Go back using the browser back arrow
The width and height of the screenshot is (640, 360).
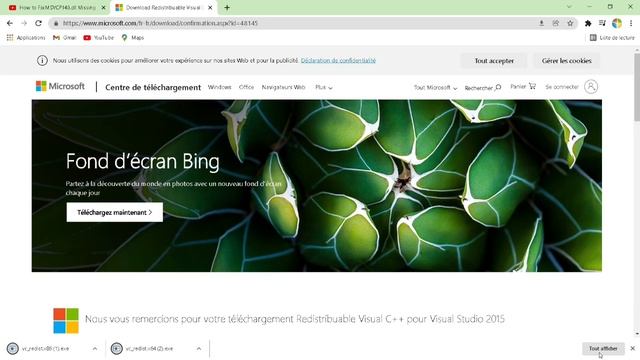(10, 23)
